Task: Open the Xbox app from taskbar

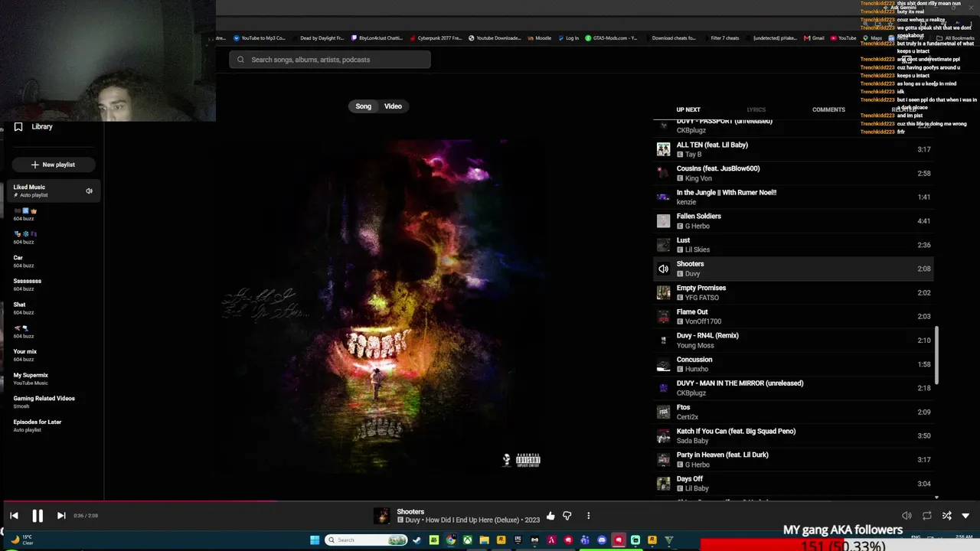Action: (x=467, y=540)
